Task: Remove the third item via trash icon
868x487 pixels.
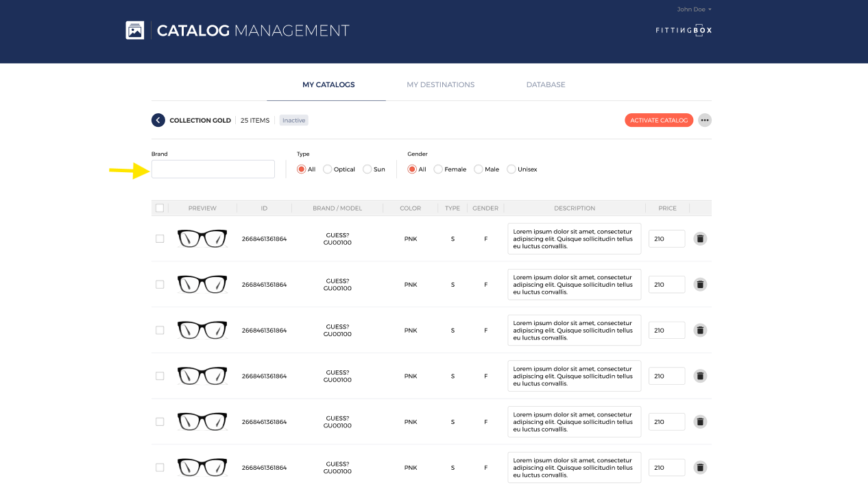Action: tap(700, 330)
